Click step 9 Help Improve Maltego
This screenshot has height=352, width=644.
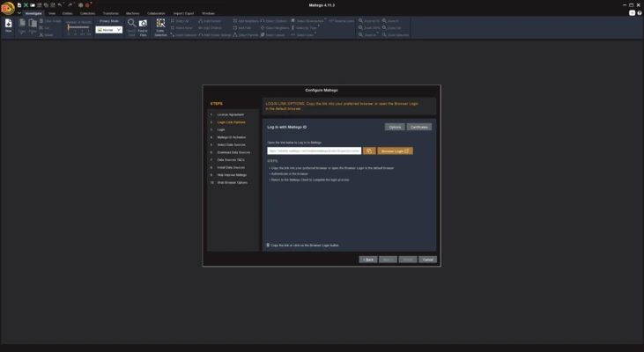(x=229, y=175)
